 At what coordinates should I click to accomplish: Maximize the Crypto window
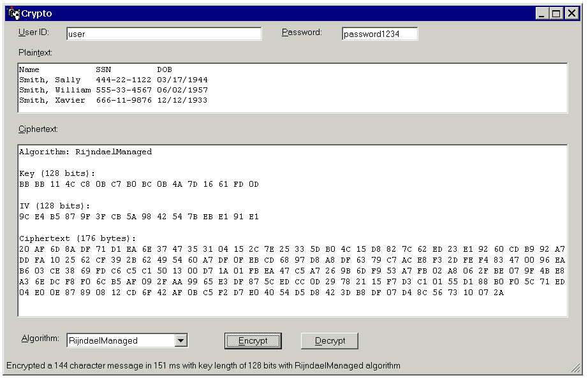point(556,13)
